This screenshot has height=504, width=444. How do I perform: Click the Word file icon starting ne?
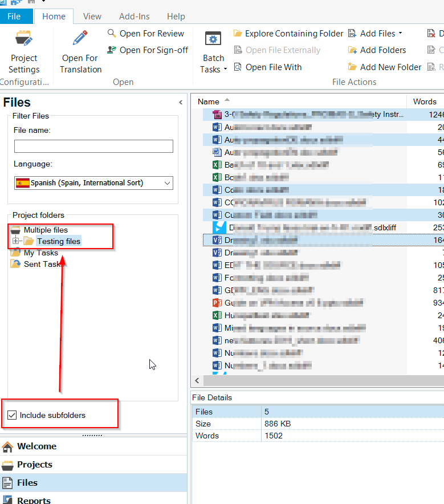click(x=217, y=340)
